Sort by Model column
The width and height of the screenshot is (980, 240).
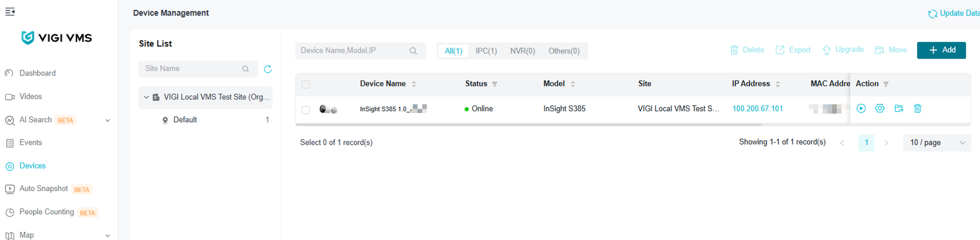click(573, 84)
